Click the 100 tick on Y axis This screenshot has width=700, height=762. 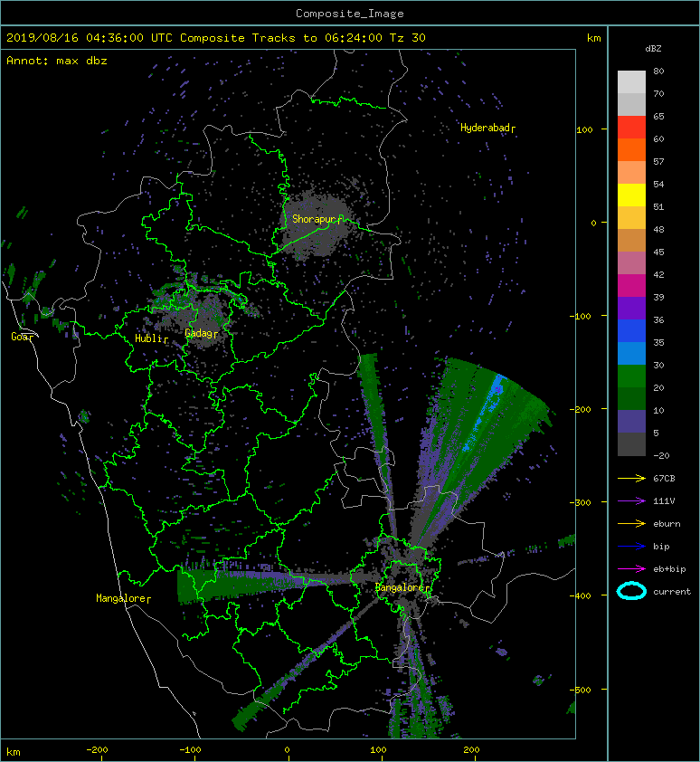pos(584,129)
